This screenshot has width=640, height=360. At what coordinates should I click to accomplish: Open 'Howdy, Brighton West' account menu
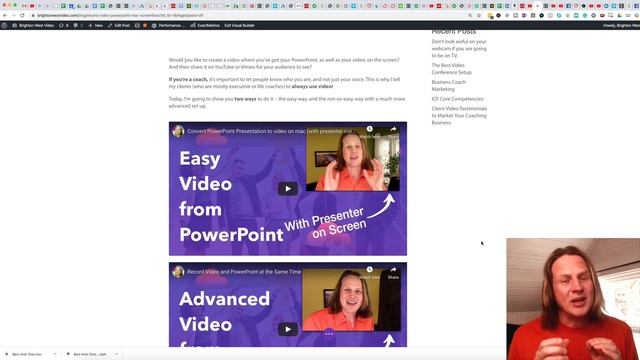tap(621, 25)
